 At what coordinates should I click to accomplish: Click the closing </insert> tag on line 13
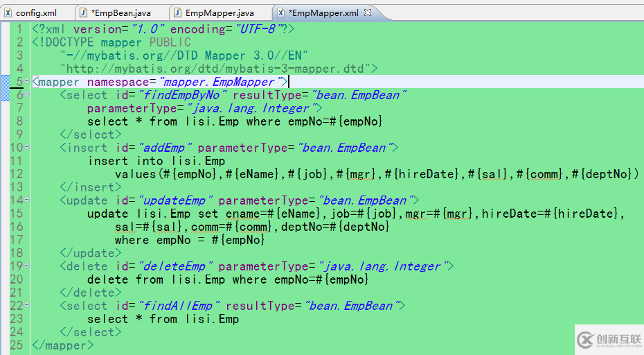click(90, 187)
